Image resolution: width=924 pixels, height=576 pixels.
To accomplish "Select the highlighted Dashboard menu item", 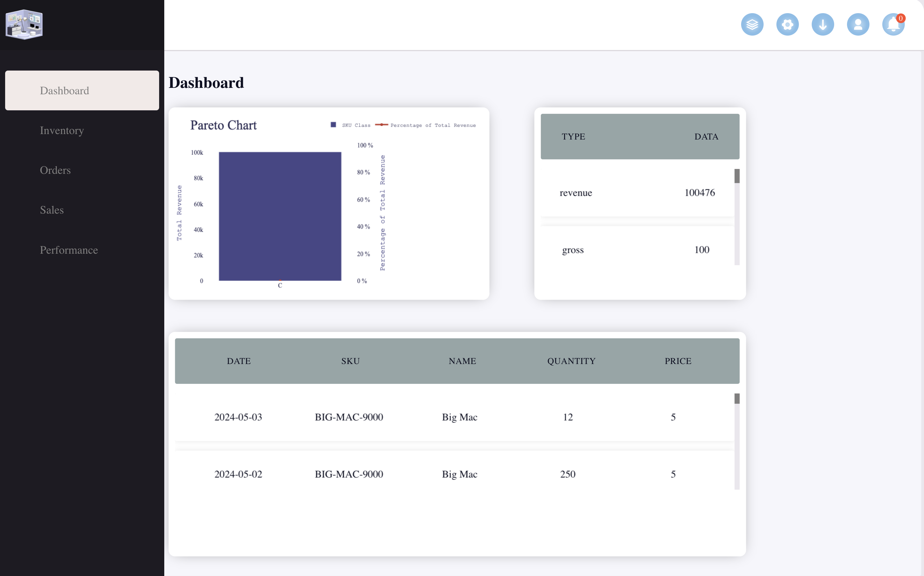I will 65,90.
